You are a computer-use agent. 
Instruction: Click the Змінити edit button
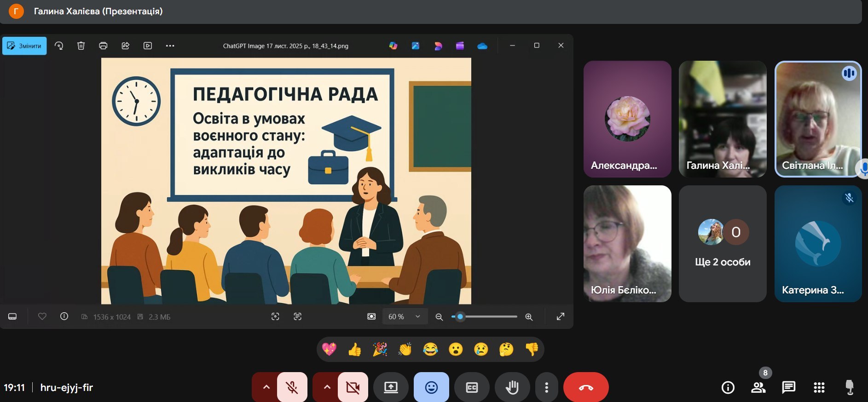click(x=24, y=46)
